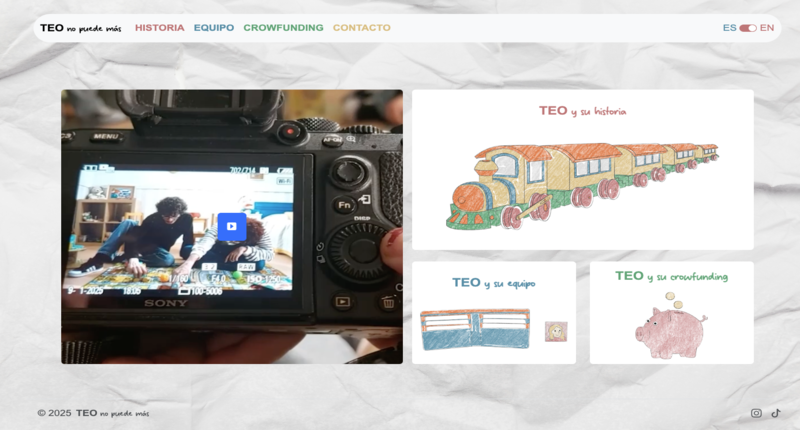Click the footer TEO no puede más logo
Screen dimensions: 800x430
pyautogui.click(x=113, y=413)
